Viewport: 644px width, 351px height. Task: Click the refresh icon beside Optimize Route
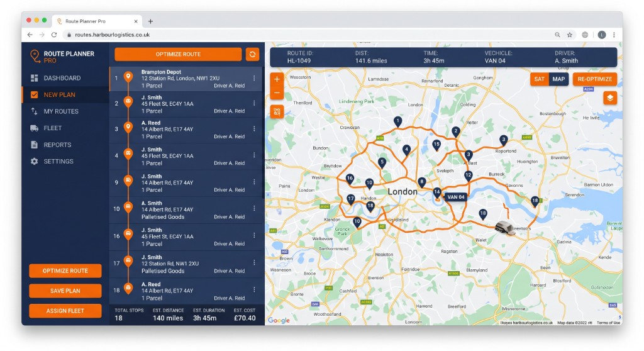(252, 54)
